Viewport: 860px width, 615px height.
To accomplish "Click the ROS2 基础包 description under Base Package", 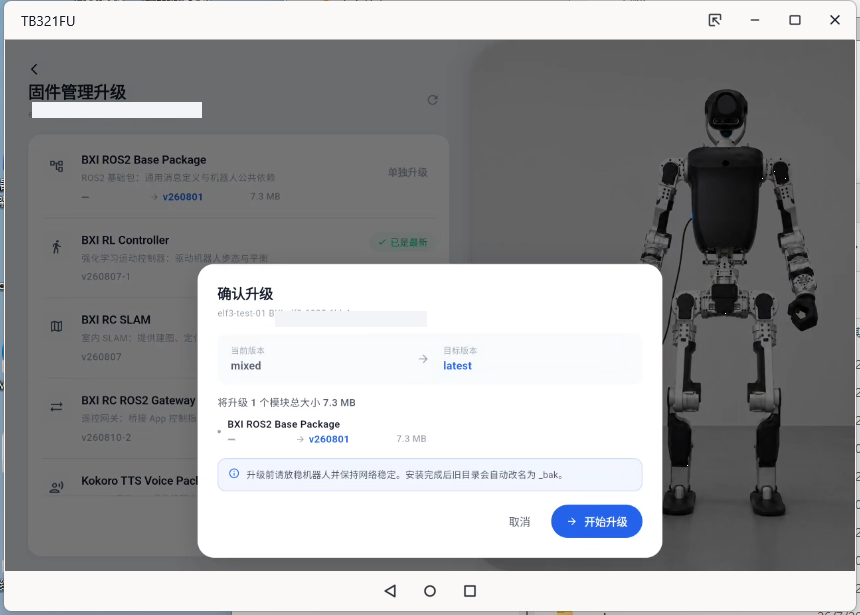I will [x=178, y=178].
